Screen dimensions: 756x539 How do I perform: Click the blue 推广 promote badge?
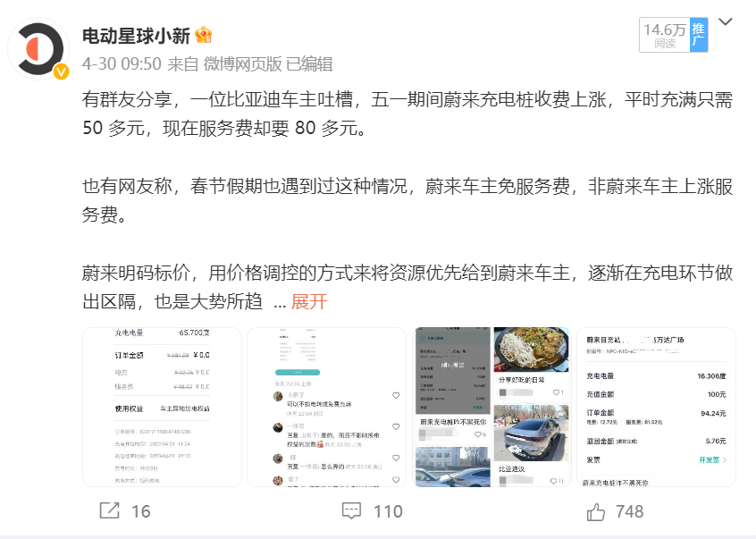pyautogui.click(x=699, y=35)
